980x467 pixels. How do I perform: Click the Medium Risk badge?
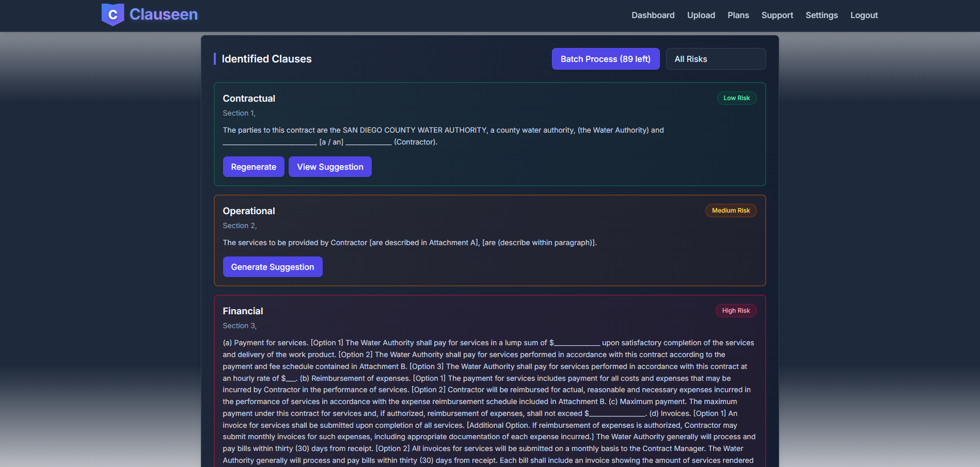coord(731,210)
